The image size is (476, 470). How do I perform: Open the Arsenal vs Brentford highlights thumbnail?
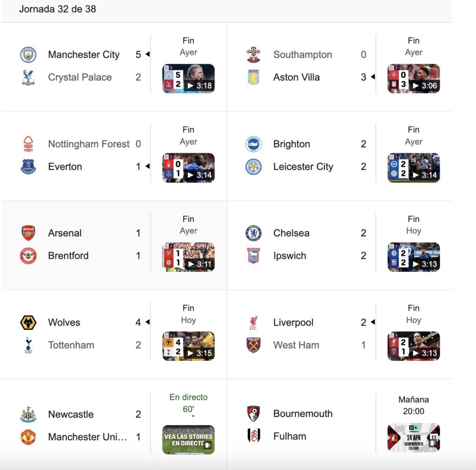click(189, 257)
